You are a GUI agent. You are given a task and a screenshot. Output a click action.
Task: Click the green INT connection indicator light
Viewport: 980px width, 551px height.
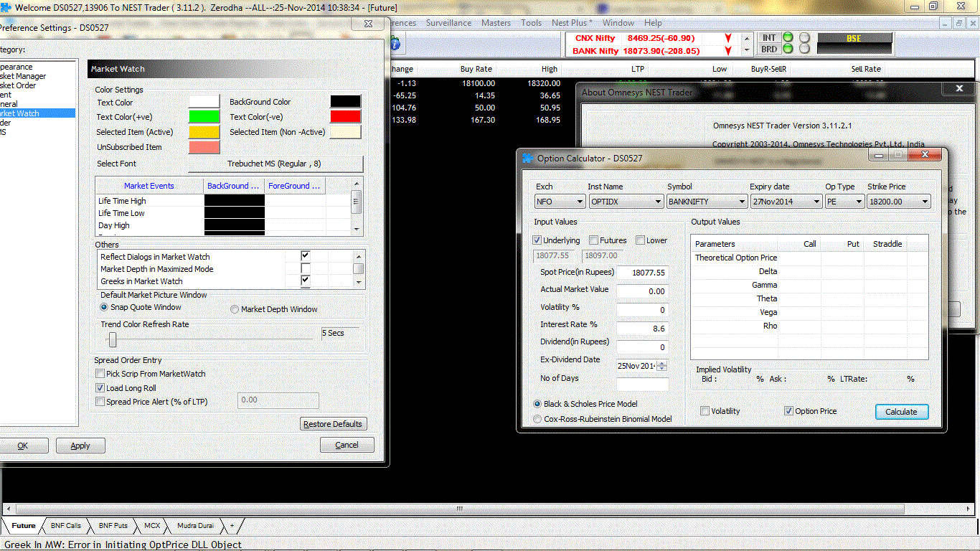(x=788, y=37)
